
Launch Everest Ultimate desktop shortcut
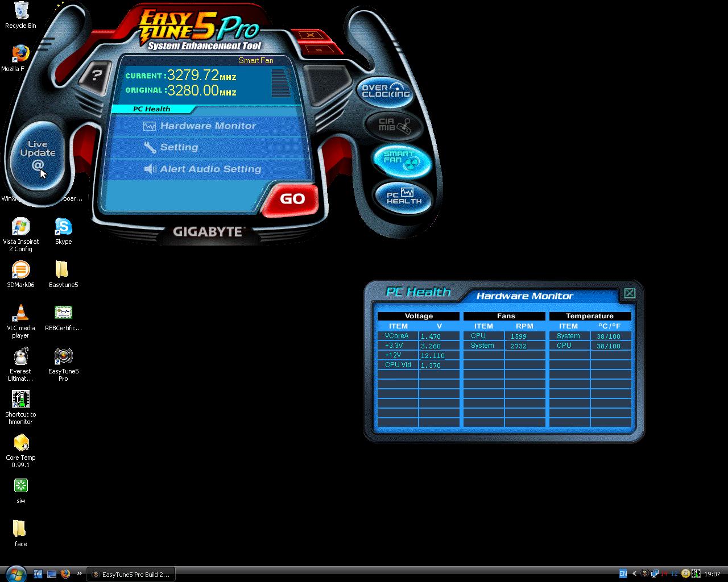(20, 365)
